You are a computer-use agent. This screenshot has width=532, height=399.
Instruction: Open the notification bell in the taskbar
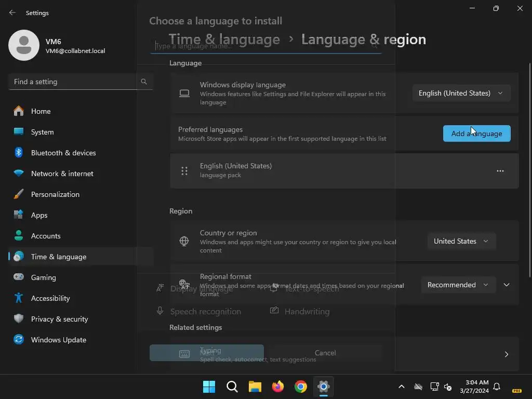(497, 387)
